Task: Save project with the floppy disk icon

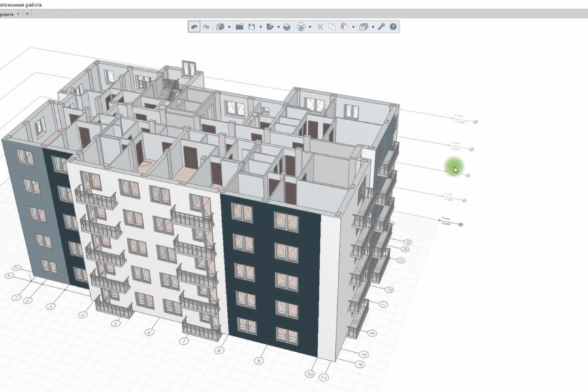Action: click(x=252, y=27)
